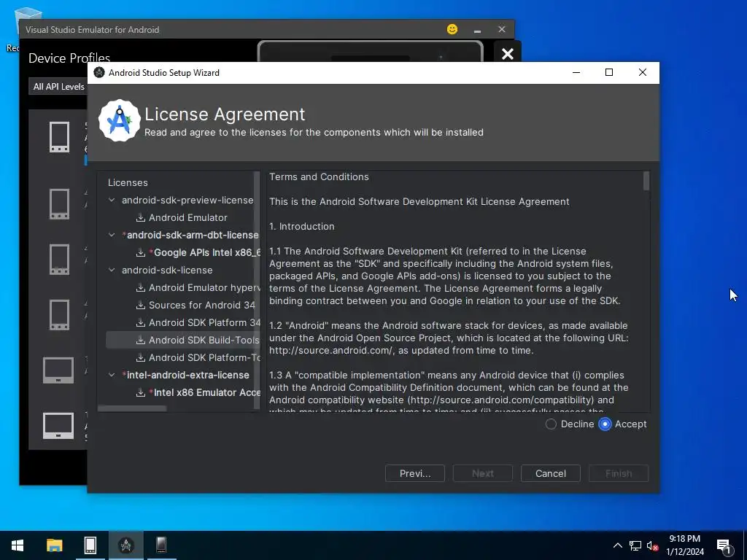Click Android Studio icon in wizard title bar
The image size is (747, 560).
tap(99, 72)
